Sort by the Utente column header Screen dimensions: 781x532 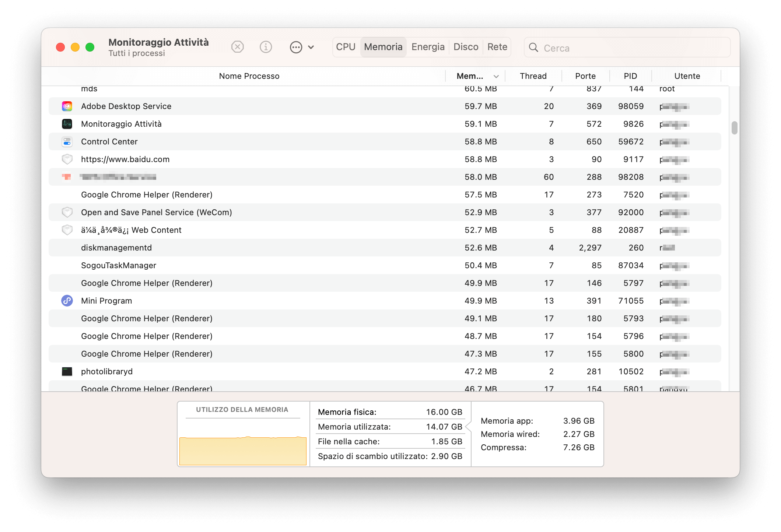pyautogui.click(x=687, y=76)
